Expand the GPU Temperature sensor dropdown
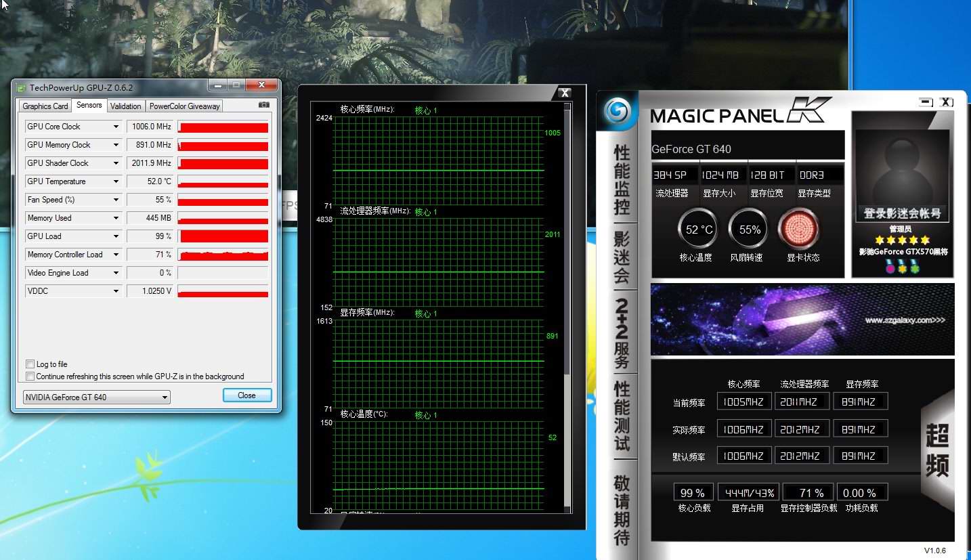Viewport: 971px width, 560px height. (116, 181)
